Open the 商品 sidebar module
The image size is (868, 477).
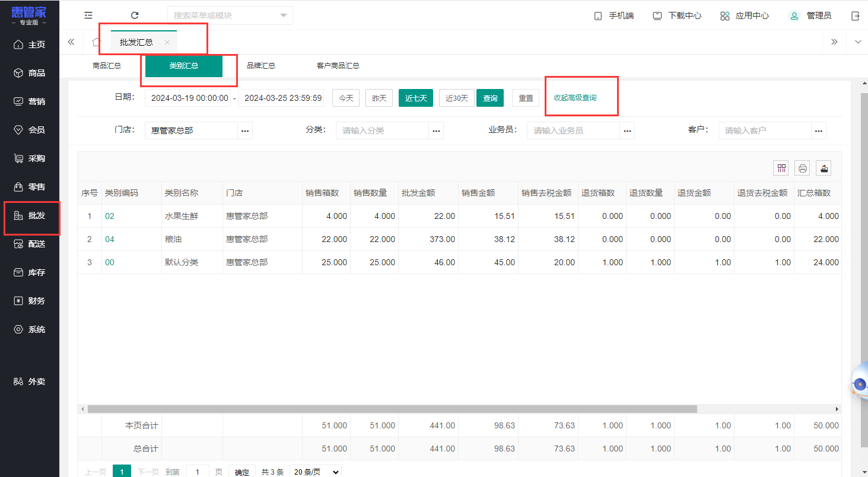[x=30, y=73]
